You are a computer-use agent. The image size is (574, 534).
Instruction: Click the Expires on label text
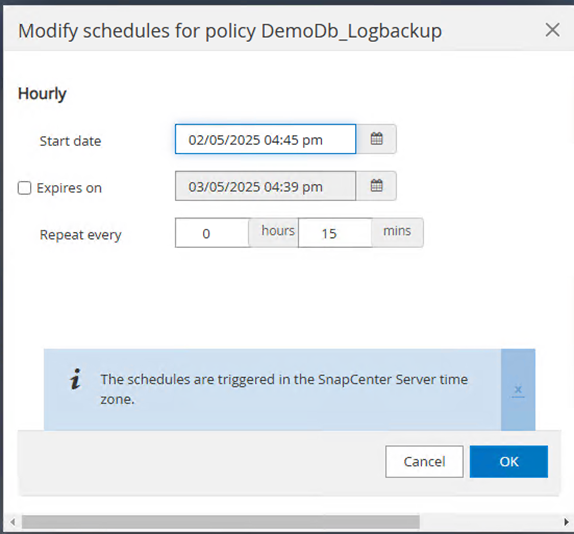click(69, 188)
